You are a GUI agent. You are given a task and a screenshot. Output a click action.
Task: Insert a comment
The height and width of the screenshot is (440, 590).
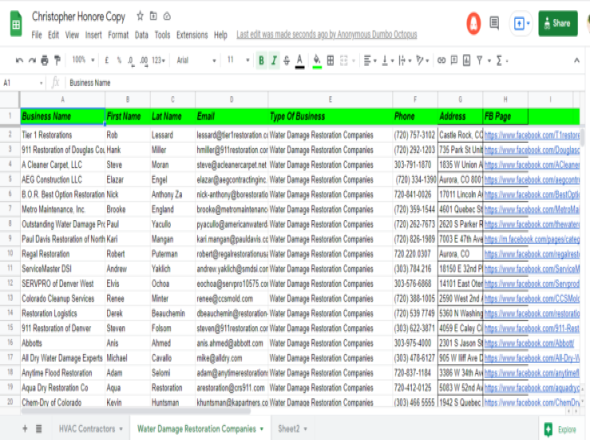tap(454, 60)
